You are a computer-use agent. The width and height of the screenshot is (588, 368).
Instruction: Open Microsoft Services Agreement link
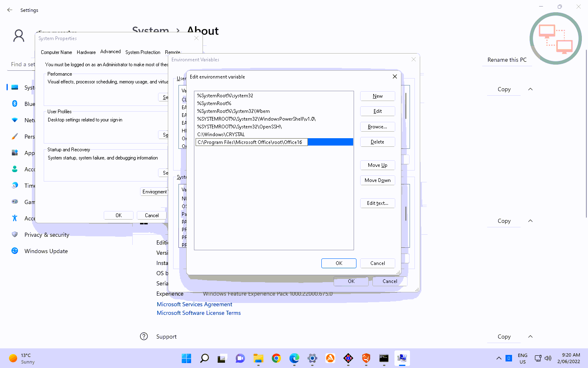coord(194,304)
